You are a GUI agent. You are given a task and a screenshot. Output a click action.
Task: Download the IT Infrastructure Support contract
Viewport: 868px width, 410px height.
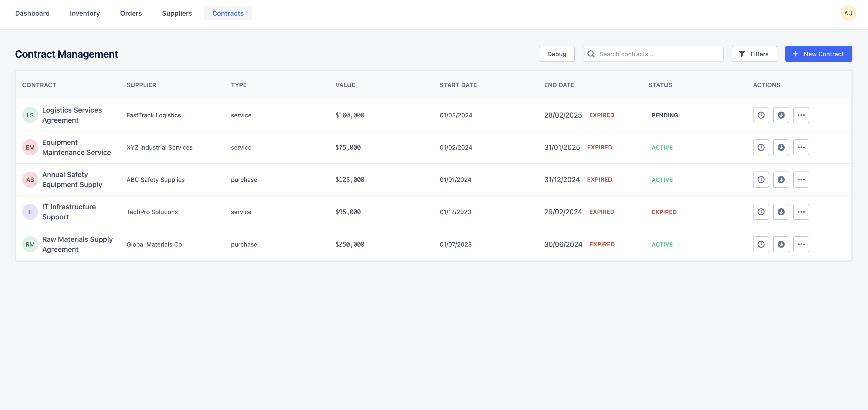point(781,212)
